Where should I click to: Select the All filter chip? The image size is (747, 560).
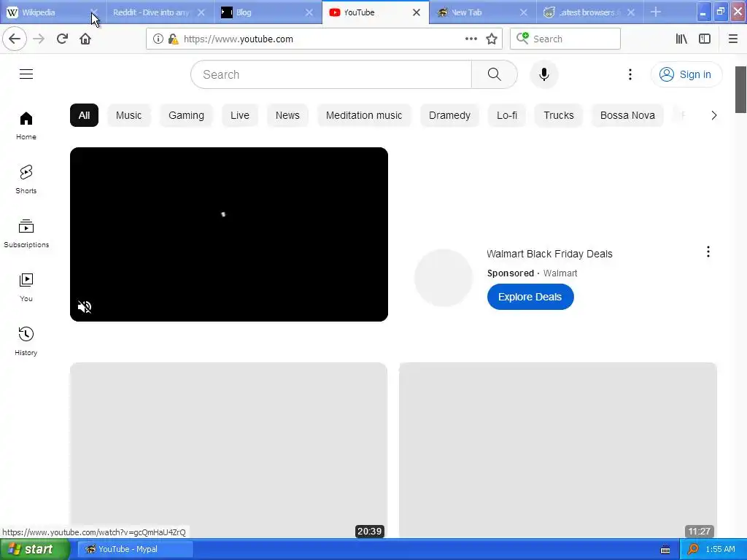click(x=85, y=115)
